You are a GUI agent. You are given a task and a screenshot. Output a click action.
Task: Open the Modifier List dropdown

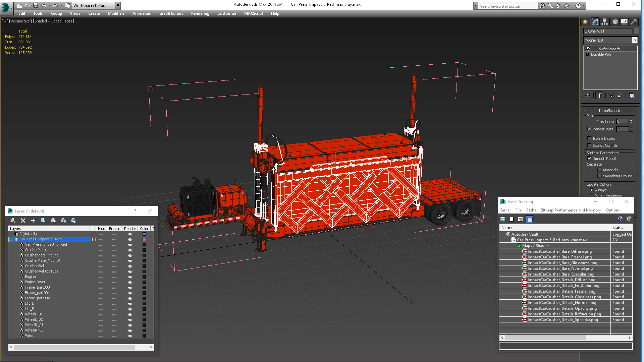coord(635,40)
